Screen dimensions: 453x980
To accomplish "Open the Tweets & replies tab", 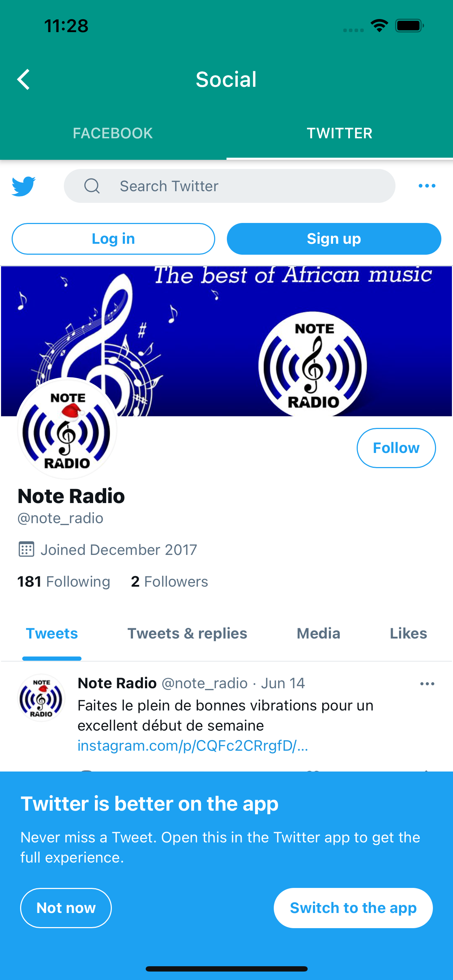I will pyautogui.click(x=187, y=634).
